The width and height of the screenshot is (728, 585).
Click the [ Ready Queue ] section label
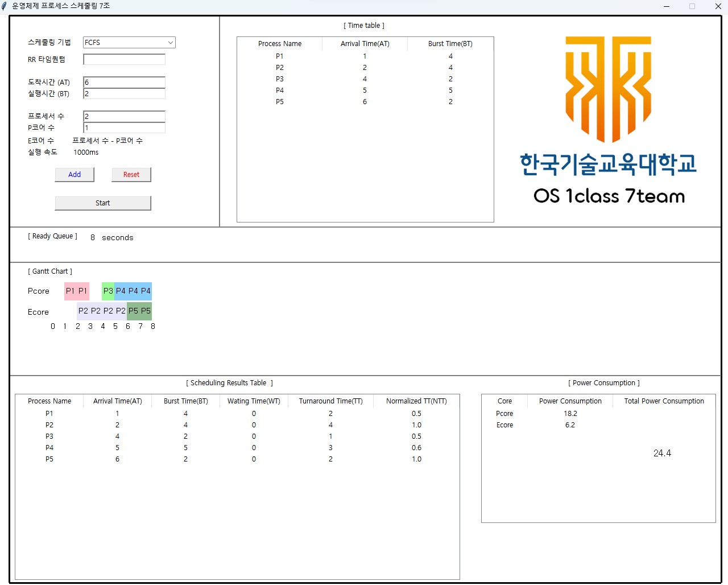[x=52, y=236]
